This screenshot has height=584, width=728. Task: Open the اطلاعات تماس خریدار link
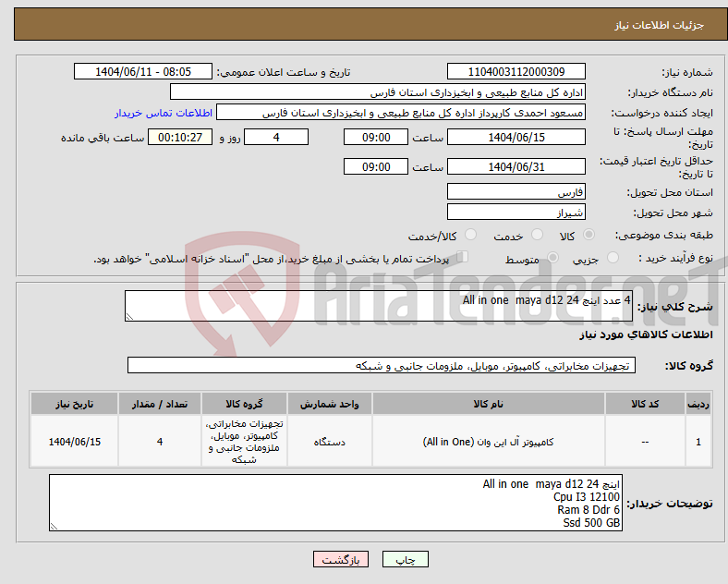pyautogui.click(x=164, y=113)
